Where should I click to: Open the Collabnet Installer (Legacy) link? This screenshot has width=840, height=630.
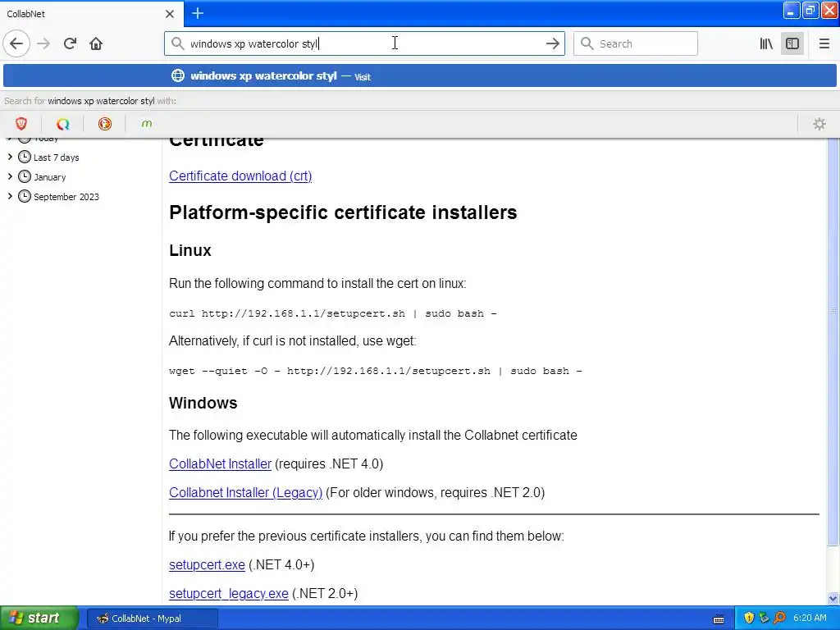point(246,492)
